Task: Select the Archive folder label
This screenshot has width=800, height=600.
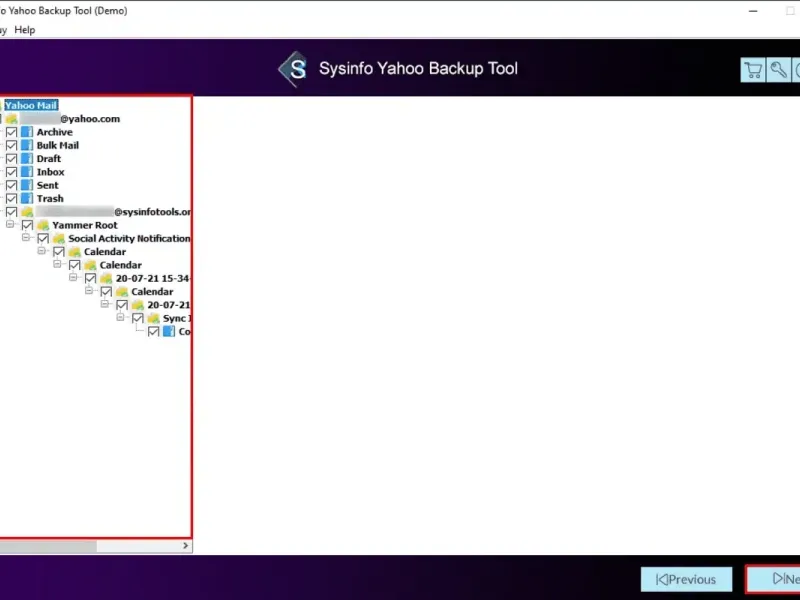Action: pyautogui.click(x=55, y=132)
